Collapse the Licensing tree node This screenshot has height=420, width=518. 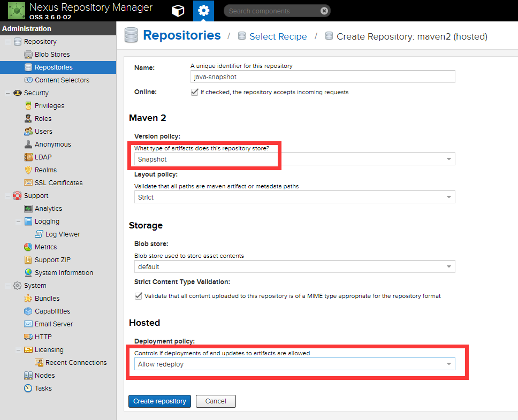tap(18, 350)
